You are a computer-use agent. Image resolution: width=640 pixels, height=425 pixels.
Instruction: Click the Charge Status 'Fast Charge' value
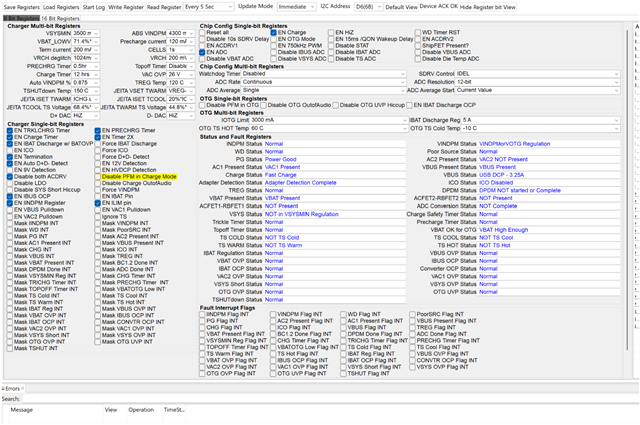click(x=280, y=175)
